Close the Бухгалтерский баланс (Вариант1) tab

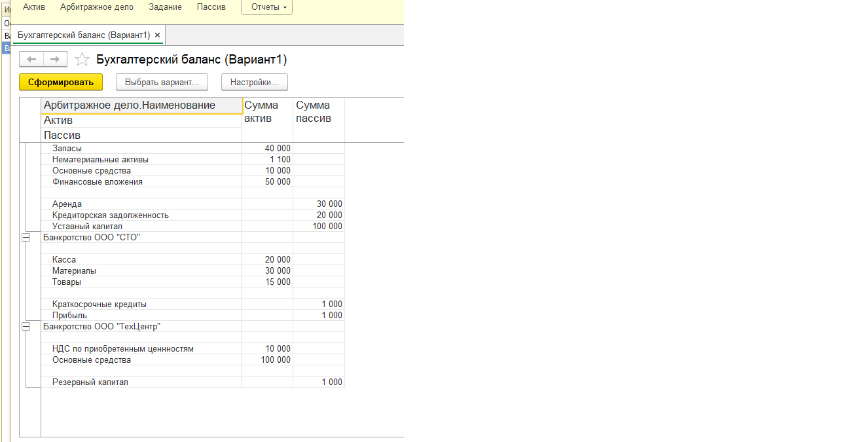click(x=158, y=35)
